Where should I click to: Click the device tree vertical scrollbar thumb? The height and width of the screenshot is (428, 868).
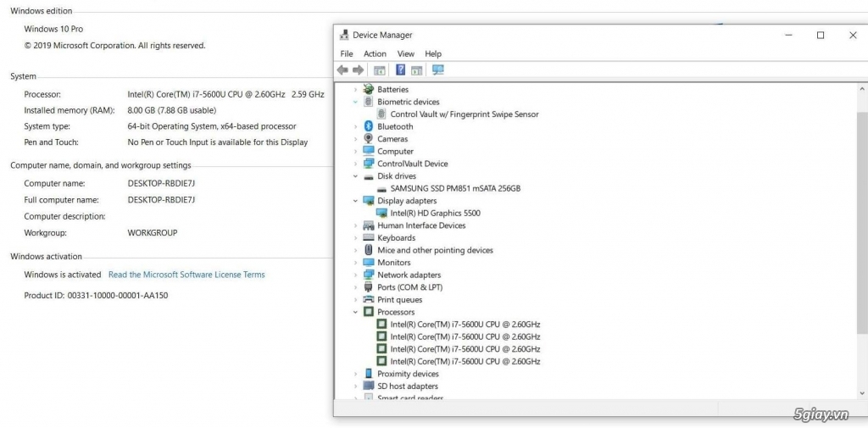pos(862,221)
